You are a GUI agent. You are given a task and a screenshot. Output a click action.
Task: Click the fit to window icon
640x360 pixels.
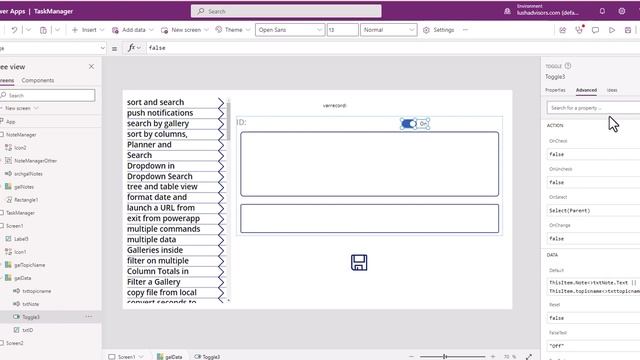[x=529, y=357]
